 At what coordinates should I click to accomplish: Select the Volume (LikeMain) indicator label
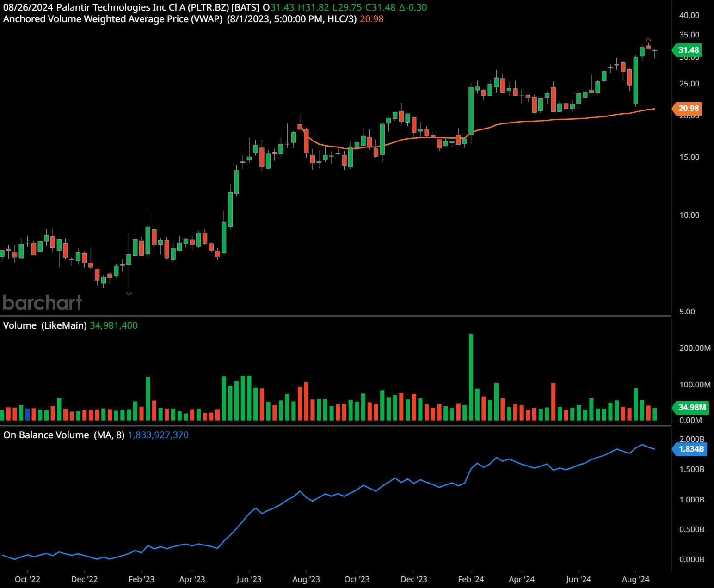[45, 325]
